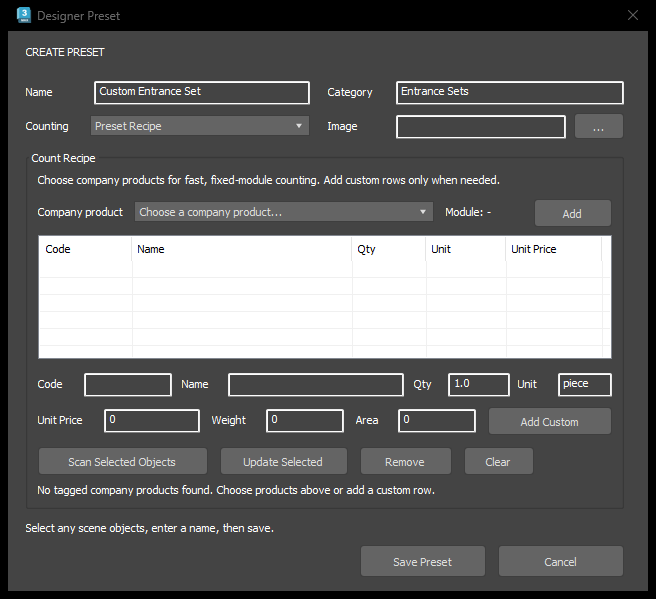This screenshot has width=656, height=599.
Task: Click the Weight input field
Action: click(305, 420)
